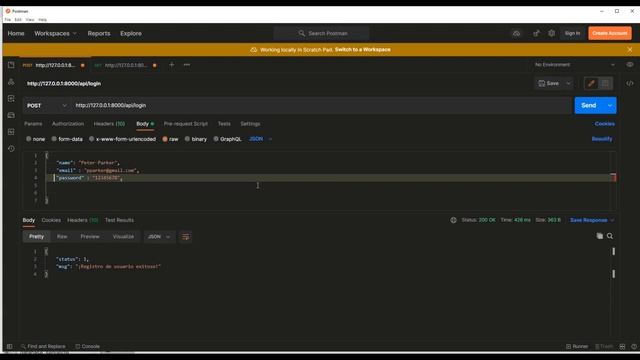Screen dimensions: 640x360
Task: Click Beautify link
Action: [x=602, y=139]
